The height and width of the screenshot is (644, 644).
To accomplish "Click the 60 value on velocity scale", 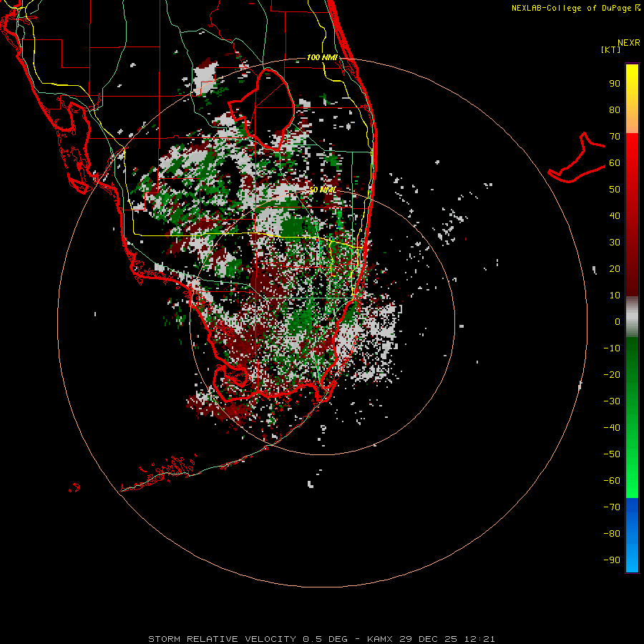I will (615, 162).
